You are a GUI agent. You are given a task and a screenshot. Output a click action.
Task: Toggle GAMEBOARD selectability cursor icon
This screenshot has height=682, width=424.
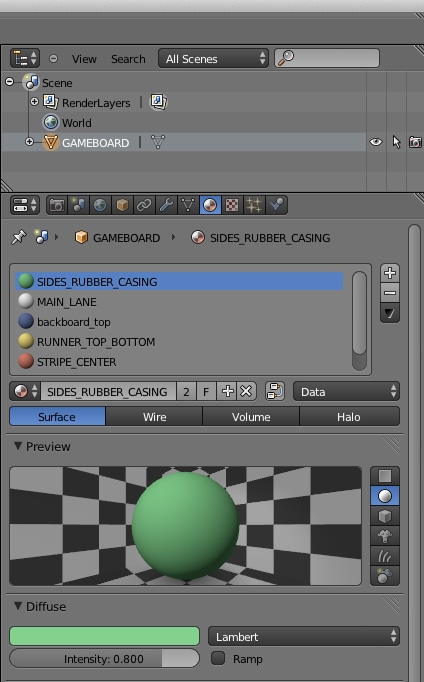396,142
